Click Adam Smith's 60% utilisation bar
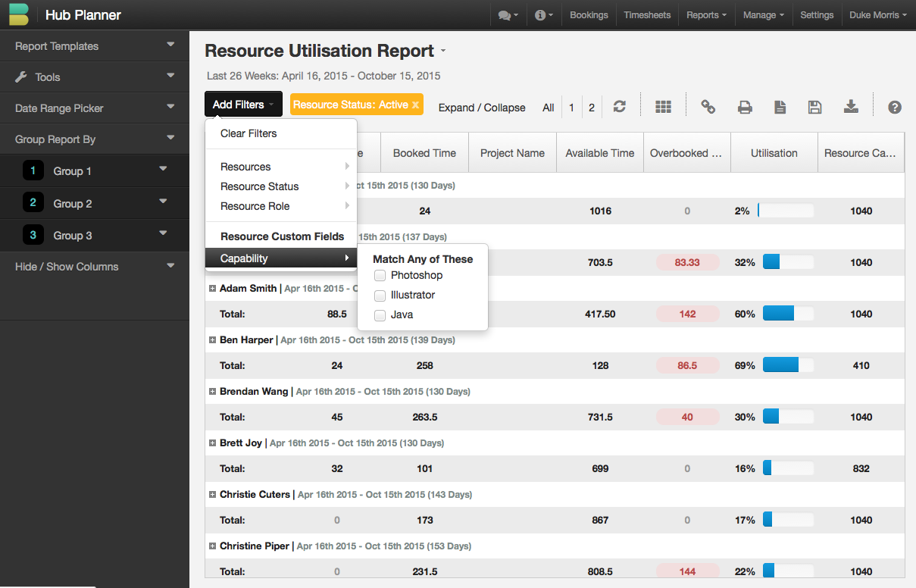Screen dimensions: 916x588 click(x=788, y=314)
